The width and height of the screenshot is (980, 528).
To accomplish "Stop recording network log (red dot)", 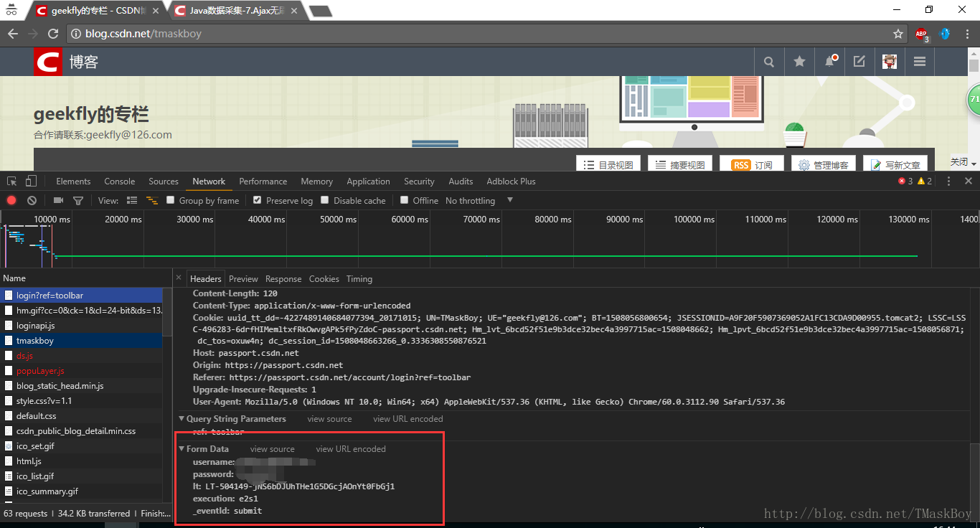I will [x=11, y=201].
